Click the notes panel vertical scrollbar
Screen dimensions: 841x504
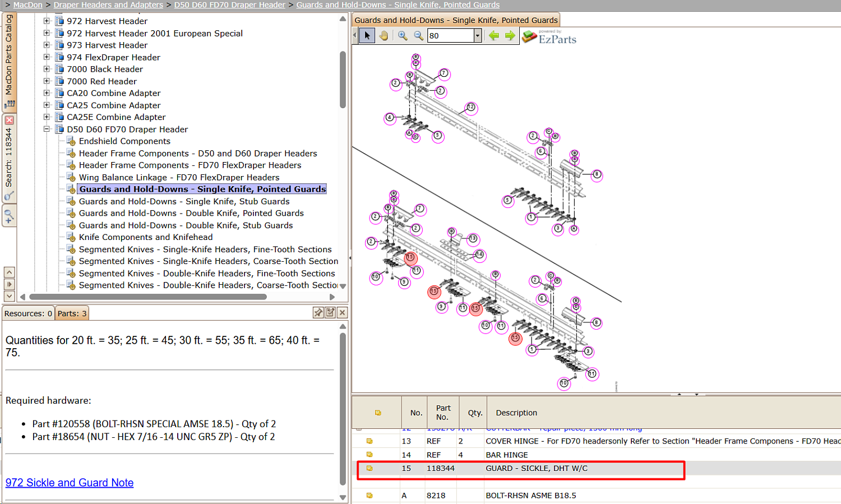tap(343, 409)
